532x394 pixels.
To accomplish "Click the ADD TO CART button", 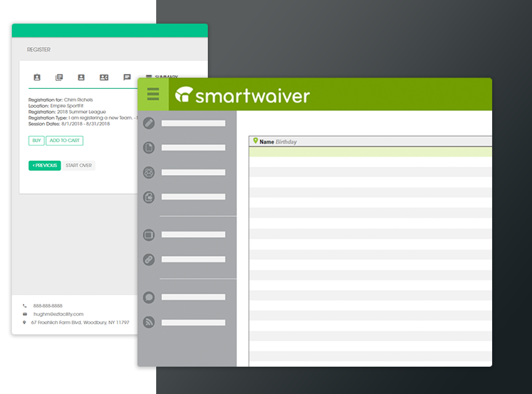I will click(65, 140).
